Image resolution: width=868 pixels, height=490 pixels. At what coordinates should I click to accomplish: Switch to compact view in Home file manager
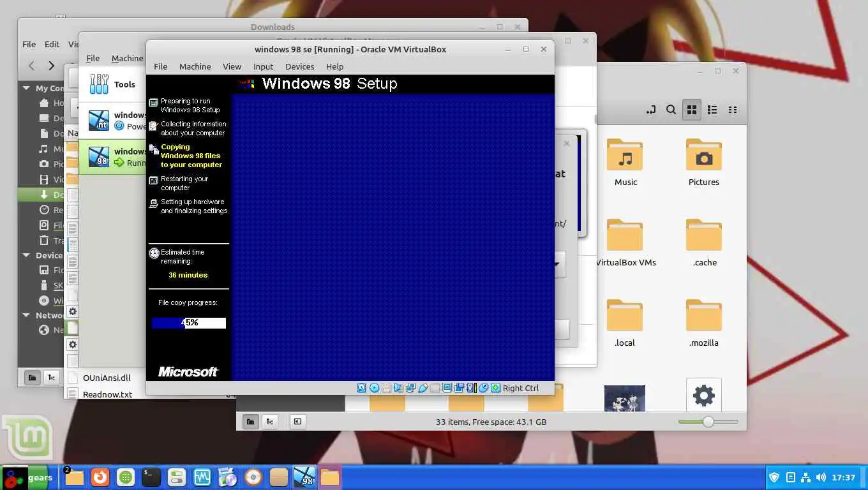[x=733, y=110]
